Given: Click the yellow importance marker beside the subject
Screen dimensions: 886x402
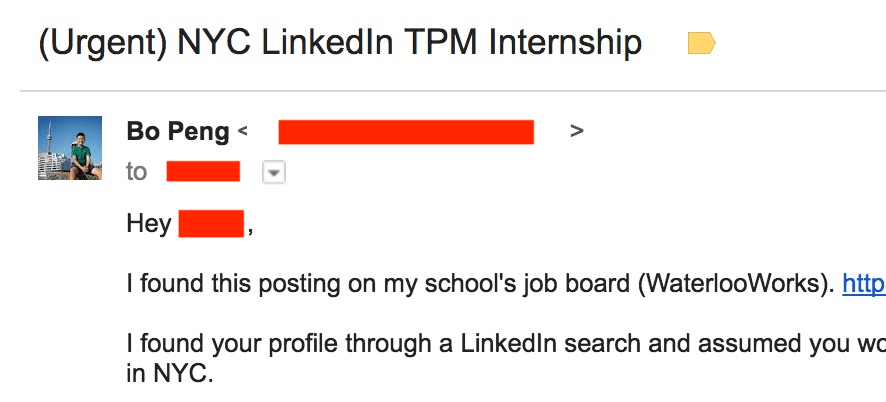Looking at the screenshot, I should coord(701,44).
